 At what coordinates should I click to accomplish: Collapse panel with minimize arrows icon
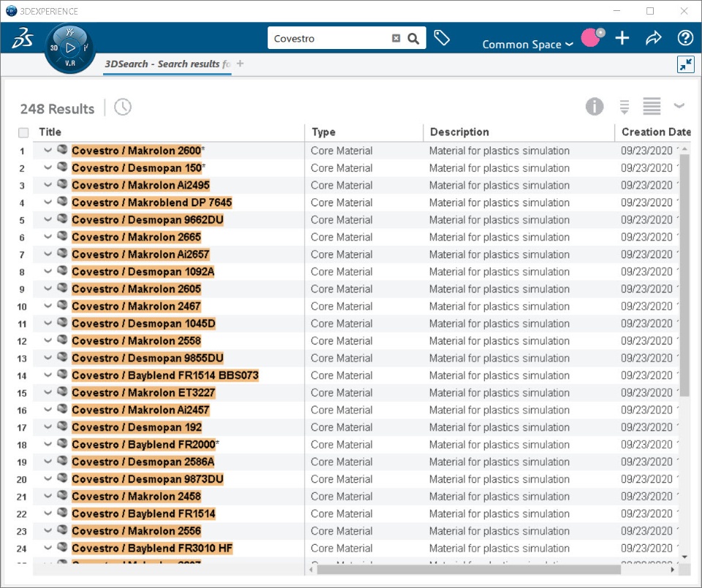coord(685,64)
